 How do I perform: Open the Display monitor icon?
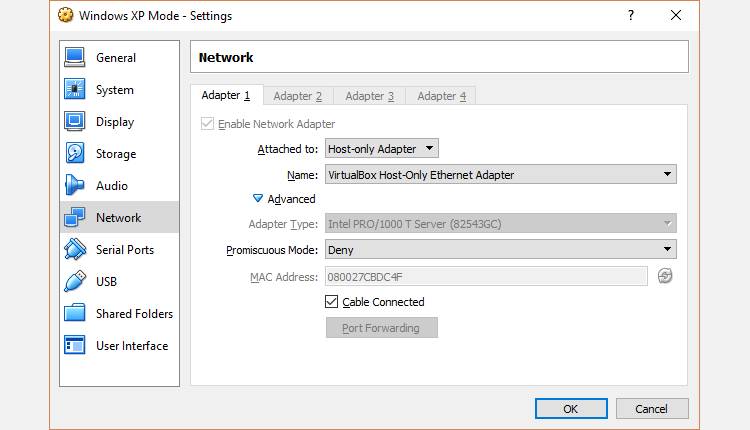(x=75, y=122)
